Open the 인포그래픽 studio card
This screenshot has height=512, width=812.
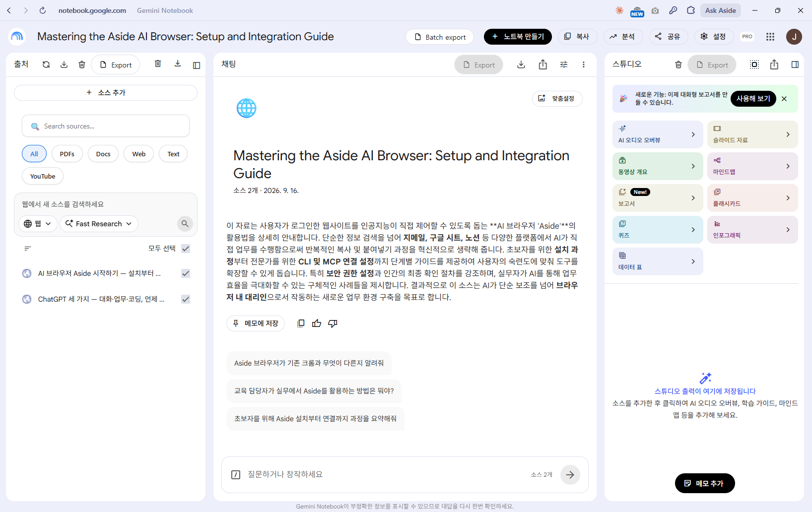[752, 230]
